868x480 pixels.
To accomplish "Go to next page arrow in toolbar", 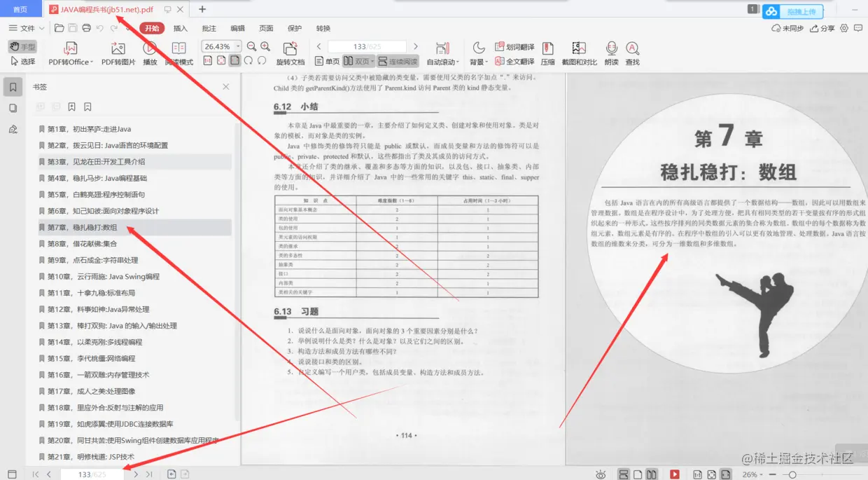I will pyautogui.click(x=415, y=46).
